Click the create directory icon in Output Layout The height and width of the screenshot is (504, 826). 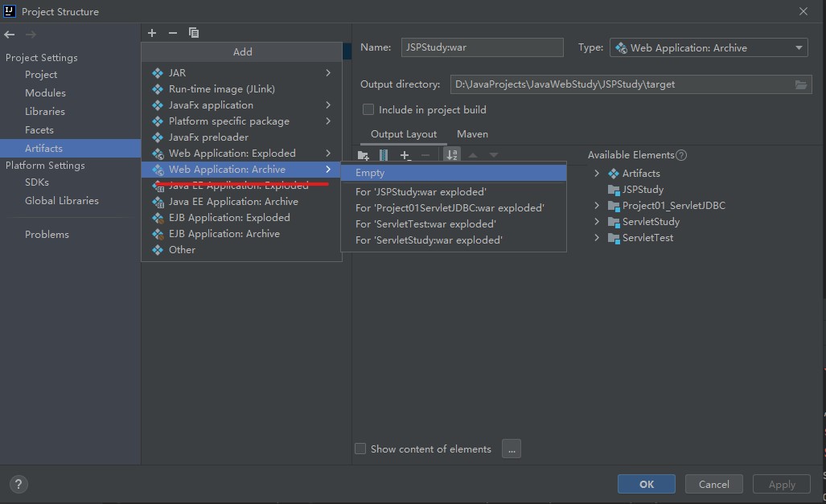[363, 155]
